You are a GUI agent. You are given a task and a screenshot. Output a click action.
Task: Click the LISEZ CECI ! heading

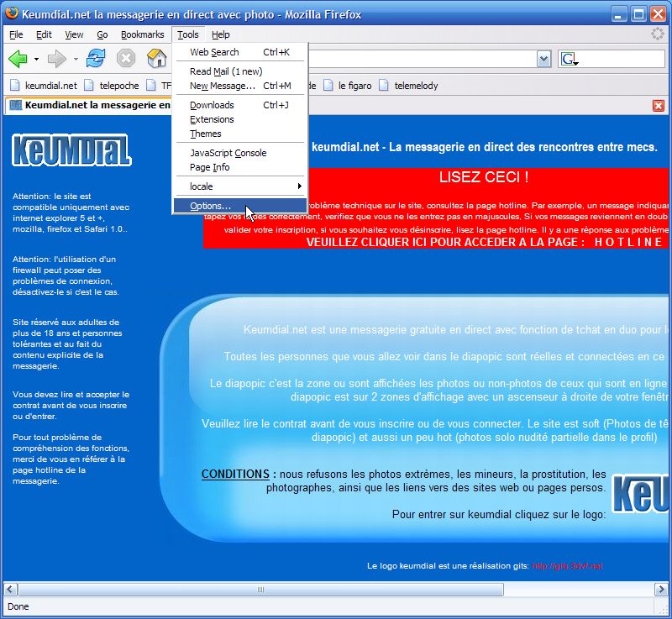tap(484, 177)
